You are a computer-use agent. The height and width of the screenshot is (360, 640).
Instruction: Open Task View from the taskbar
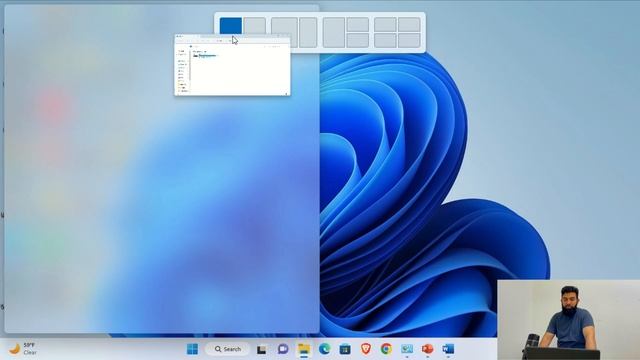262,349
